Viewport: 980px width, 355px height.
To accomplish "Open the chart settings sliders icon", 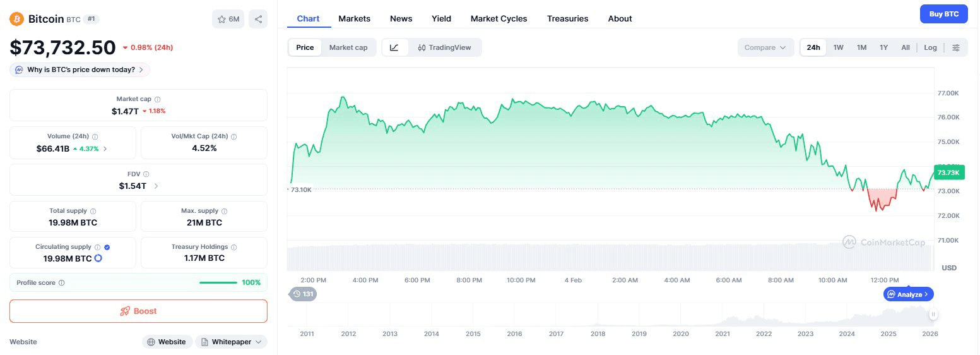I will pos(956,47).
